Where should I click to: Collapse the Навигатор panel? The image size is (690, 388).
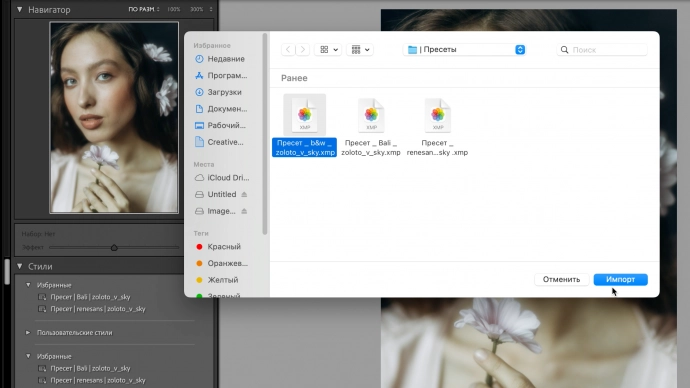pyautogui.click(x=20, y=9)
